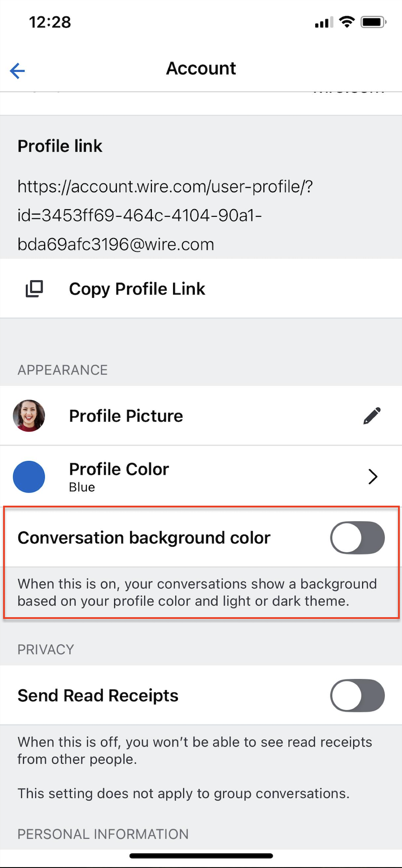Open the Profile Picture row
This screenshot has height=868, width=402.
pyautogui.click(x=201, y=416)
